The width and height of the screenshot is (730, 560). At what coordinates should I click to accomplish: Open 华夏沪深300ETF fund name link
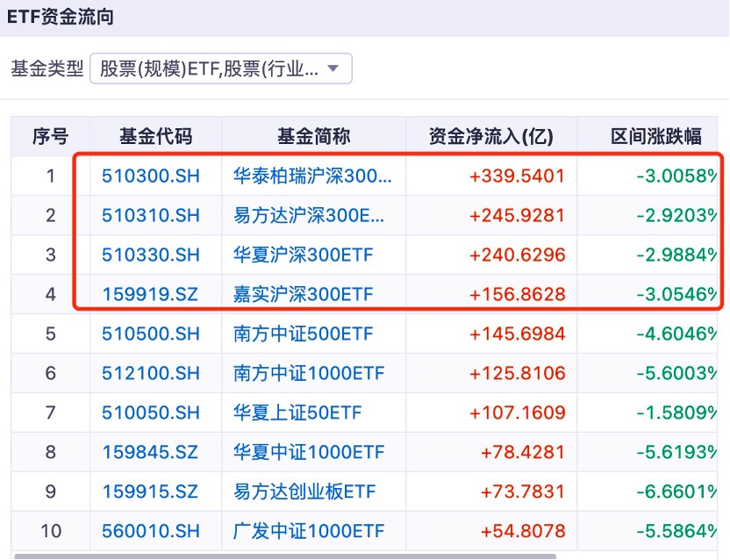click(303, 255)
